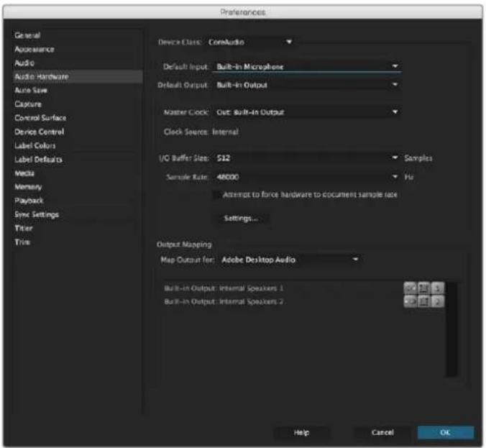Select Sync Settings preferences category
Viewport: 486px width, 448px height.
[x=78, y=214]
